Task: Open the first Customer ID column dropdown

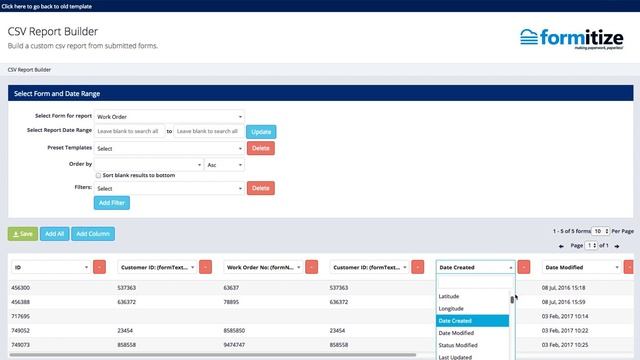Action: click(157, 267)
